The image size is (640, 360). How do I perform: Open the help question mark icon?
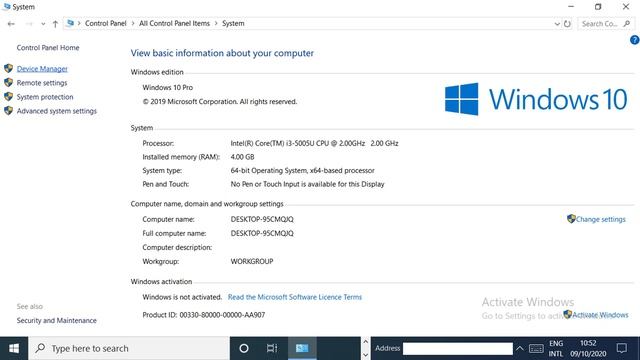tap(634, 40)
